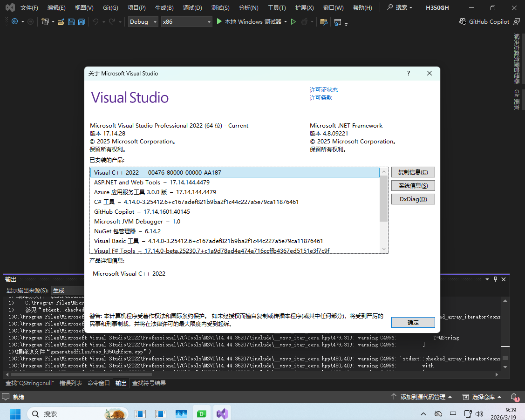
Task: Click scroll down arrow of installed products list
Action: point(384,249)
